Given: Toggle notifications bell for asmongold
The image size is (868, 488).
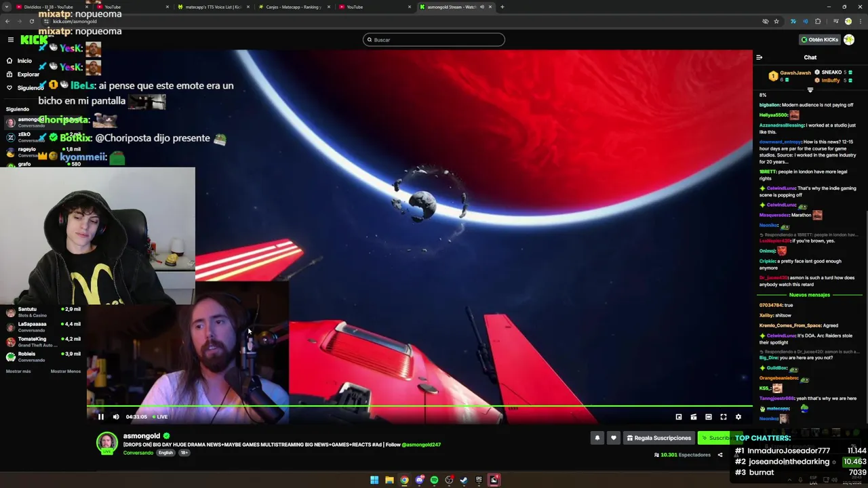Looking at the screenshot, I should (x=597, y=438).
